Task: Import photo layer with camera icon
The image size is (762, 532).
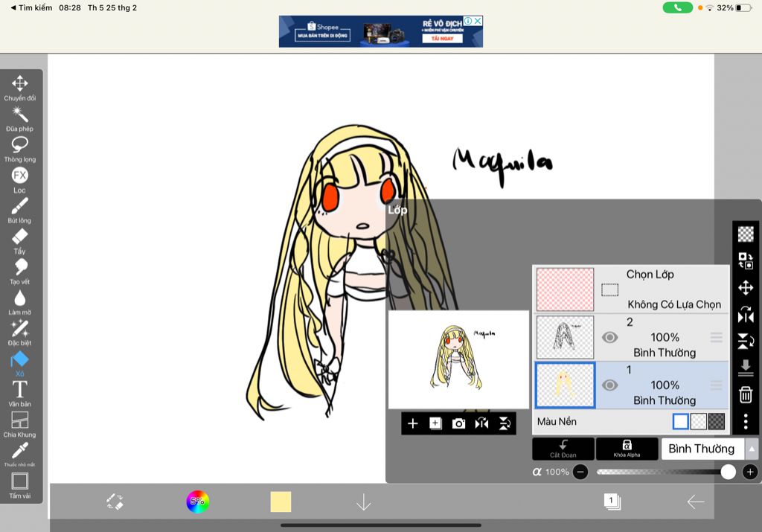Action: tap(458, 423)
